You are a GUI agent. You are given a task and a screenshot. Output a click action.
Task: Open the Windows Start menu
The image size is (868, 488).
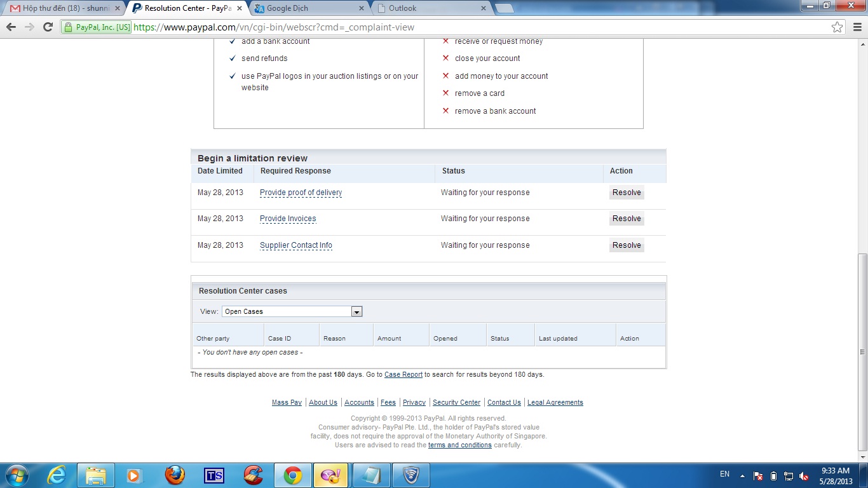coord(16,475)
